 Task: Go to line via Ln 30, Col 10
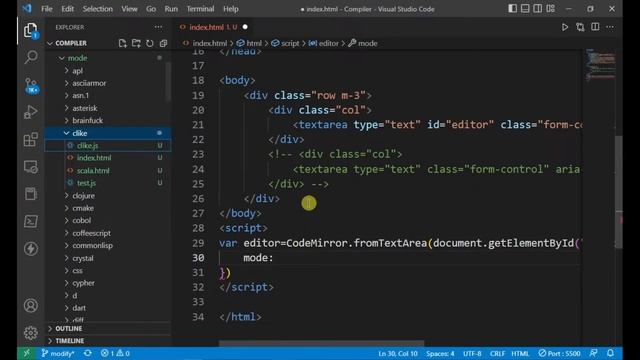point(398,353)
